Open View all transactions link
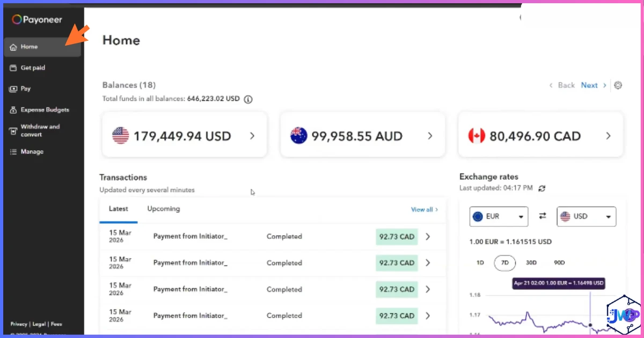The width and height of the screenshot is (644, 338). pos(425,210)
